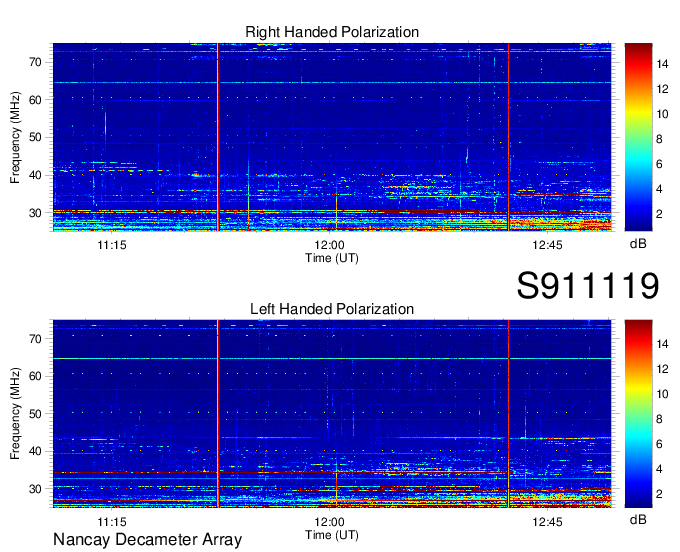The width and height of the screenshot is (680, 552).
Task: Click the "11:15" time tick of the Right Handed plot
Action: (x=112, y=245)
